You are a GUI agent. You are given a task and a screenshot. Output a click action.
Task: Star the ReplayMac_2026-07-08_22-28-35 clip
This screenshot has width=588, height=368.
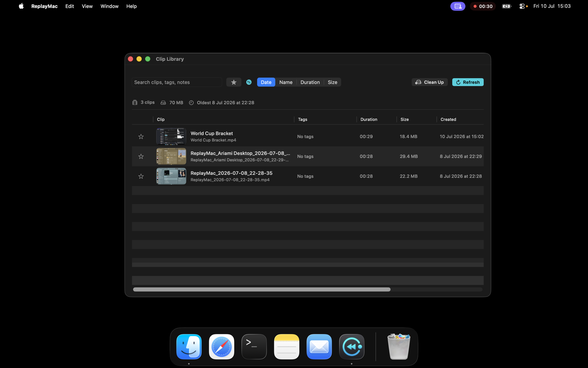coord(141,176)
